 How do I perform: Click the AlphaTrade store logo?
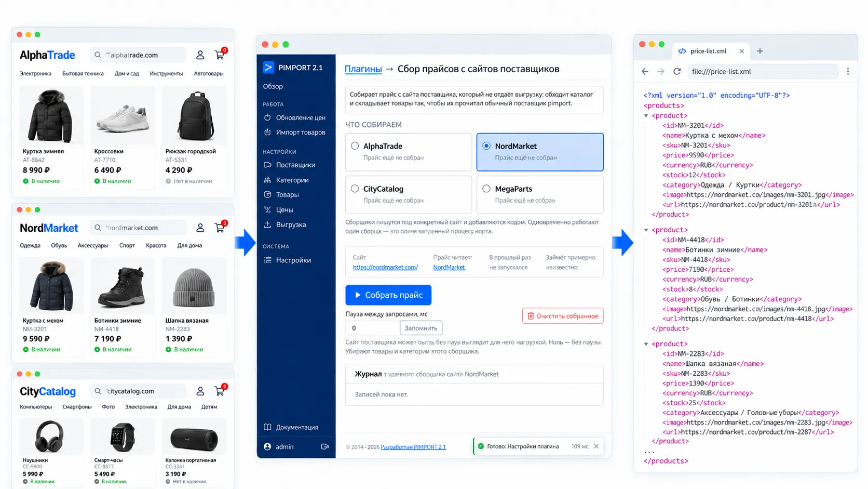click(47, 55)
